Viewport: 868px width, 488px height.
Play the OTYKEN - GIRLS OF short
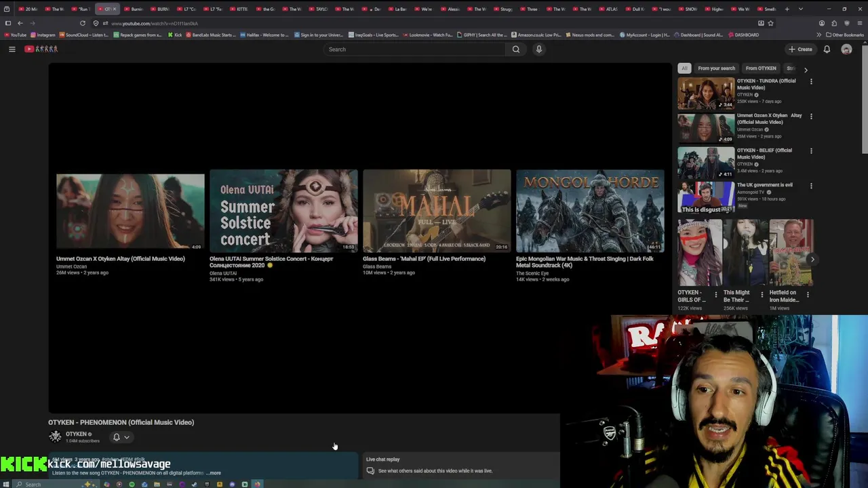(x=700, y=252)
